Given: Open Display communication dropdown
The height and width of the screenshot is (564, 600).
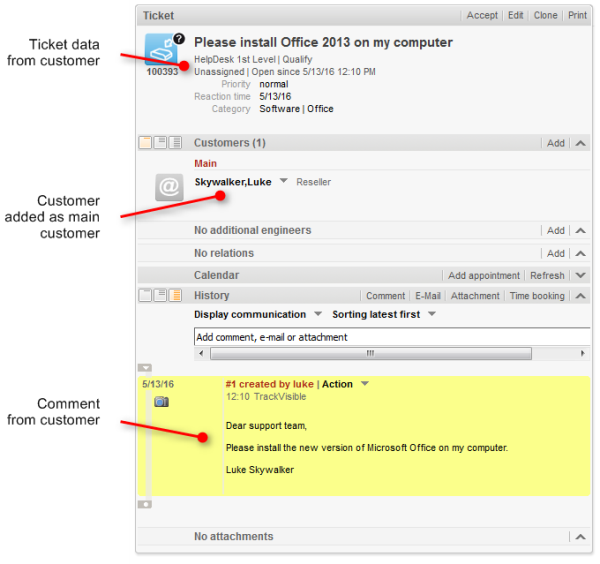Looking at the screenshot, I should 318,314.
